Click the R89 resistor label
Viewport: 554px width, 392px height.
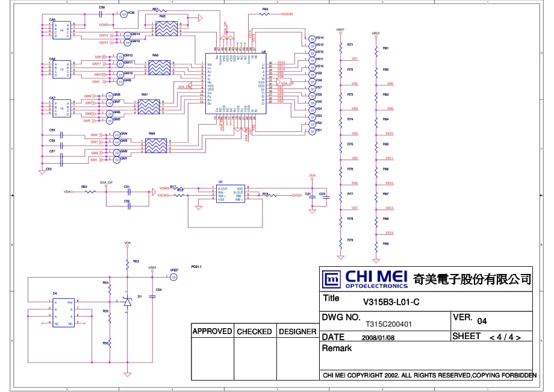(385, 244)
